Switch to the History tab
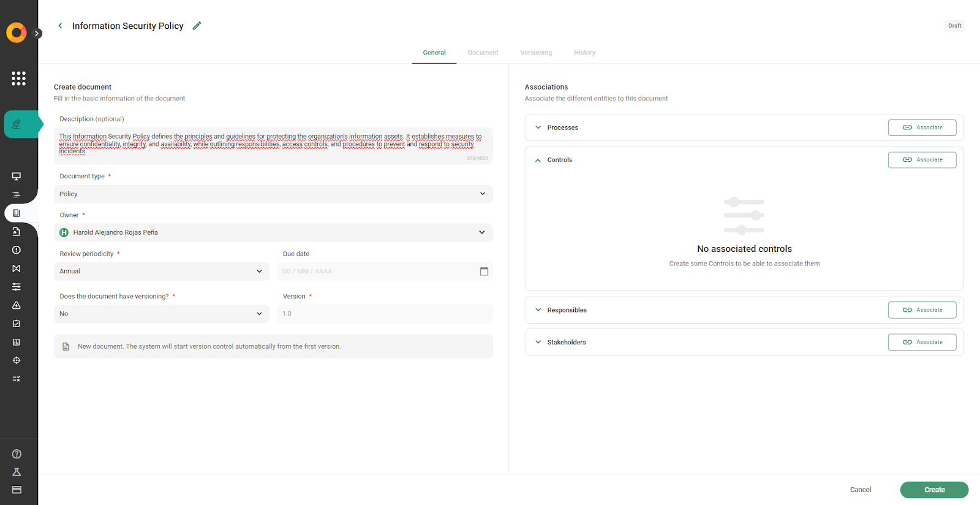The width and height of the screenshot is (980, 505). (x=584, y=53)
